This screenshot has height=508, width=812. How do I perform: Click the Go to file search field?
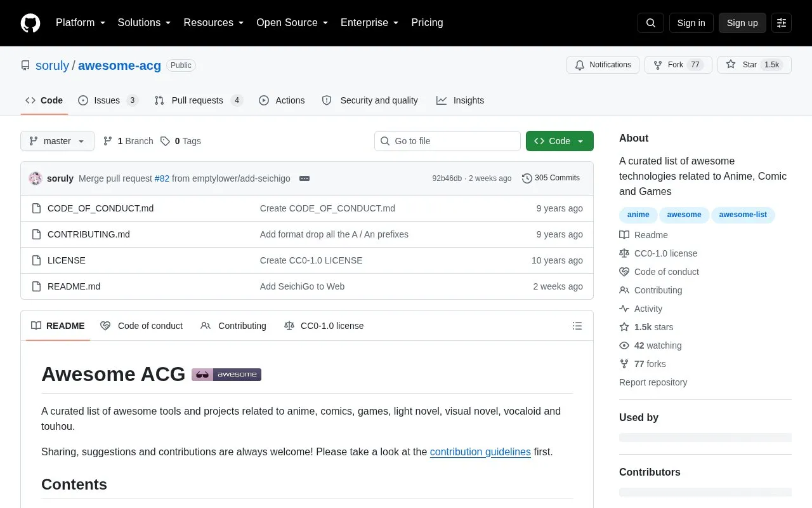[x=447, y=141]
